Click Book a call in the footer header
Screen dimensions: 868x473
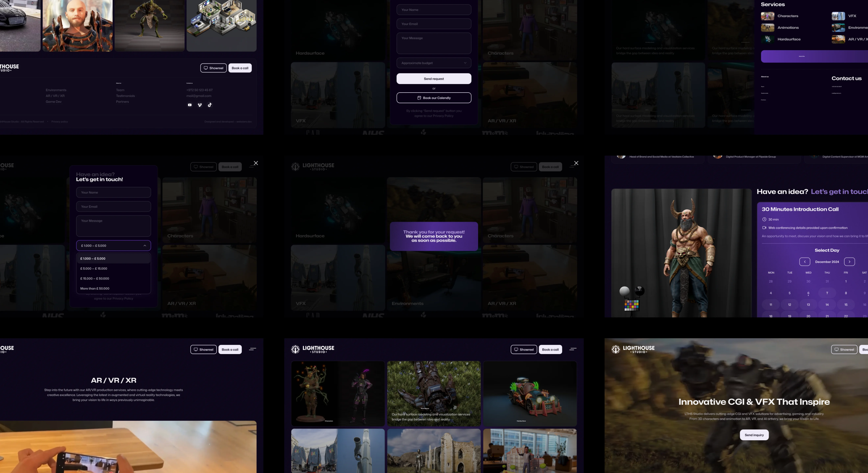pos(240,68)
